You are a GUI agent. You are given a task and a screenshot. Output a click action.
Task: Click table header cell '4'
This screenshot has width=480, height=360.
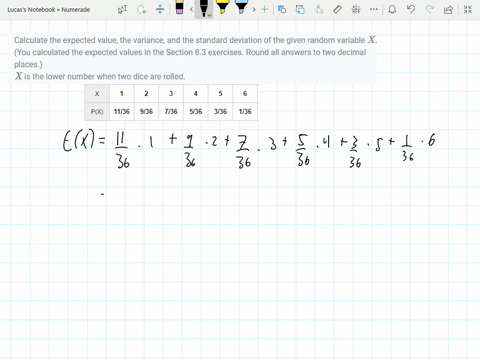[196, 94]
